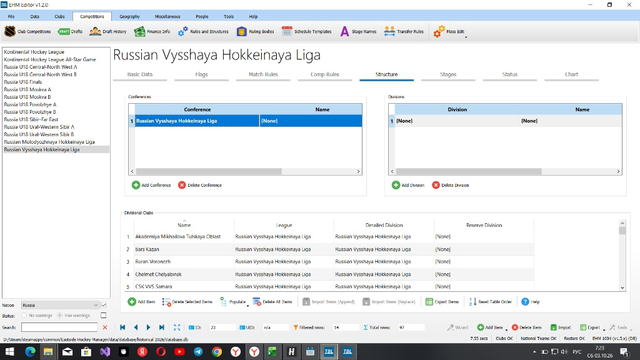Open Telegram from taskbar
The image size is (640, 360).
pos(198,352)
